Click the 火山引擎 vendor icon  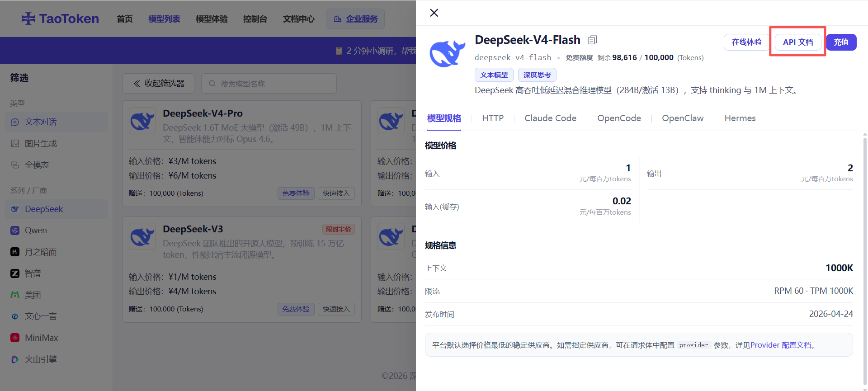tap(15, 359)
